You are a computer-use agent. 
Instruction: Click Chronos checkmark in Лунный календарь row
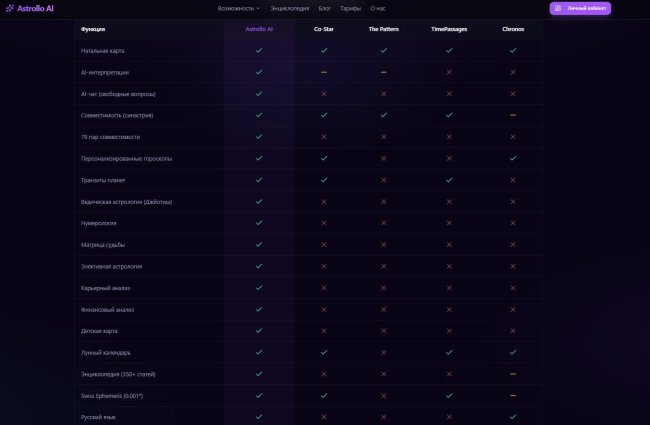coord(513,352)
